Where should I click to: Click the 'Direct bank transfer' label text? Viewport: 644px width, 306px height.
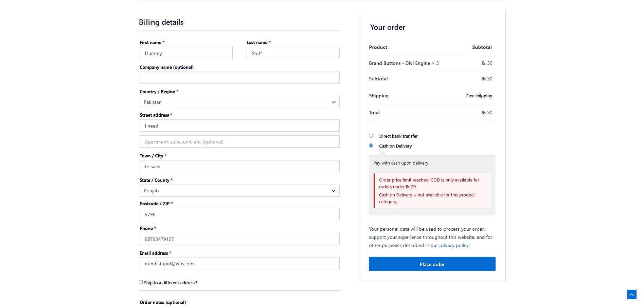(x=398, y=136)
